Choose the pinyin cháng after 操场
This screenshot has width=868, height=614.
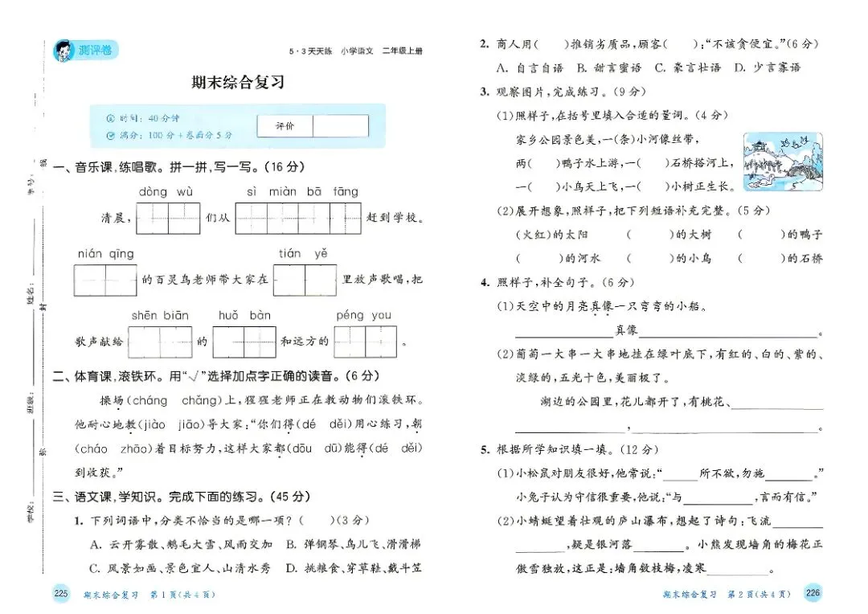tap(149, 401)
